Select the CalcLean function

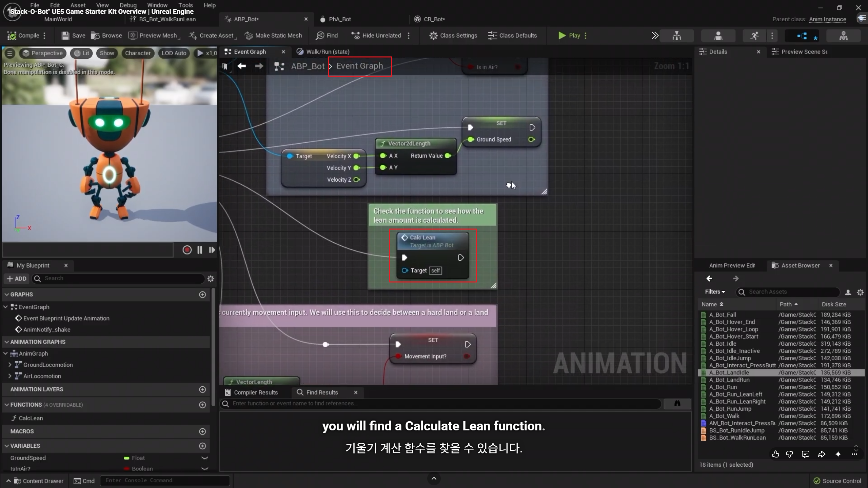click(31, 418)
